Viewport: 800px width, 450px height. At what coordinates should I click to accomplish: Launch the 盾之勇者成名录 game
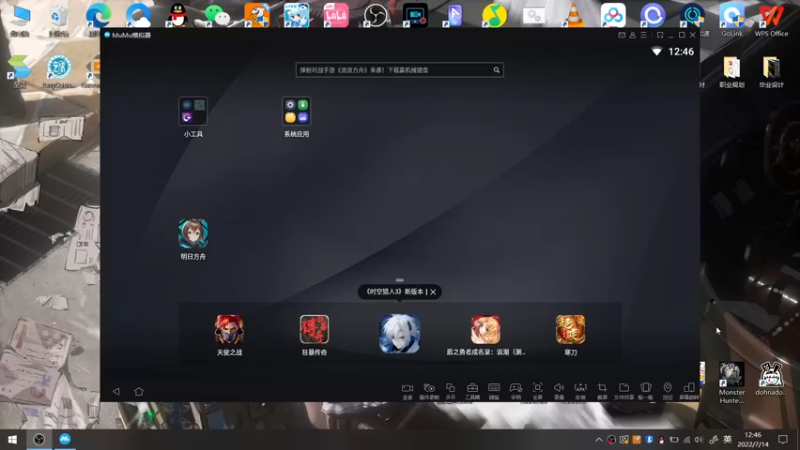click(x=485, y=329)
